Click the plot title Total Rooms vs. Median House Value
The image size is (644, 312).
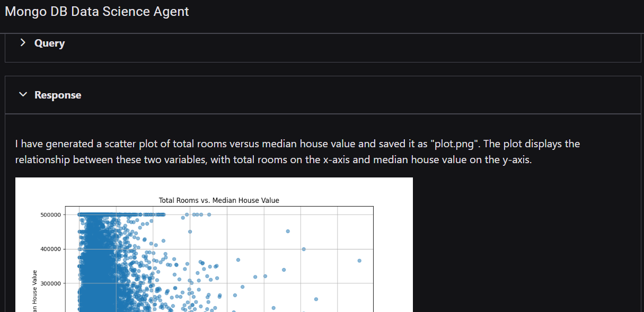[219, 200]
